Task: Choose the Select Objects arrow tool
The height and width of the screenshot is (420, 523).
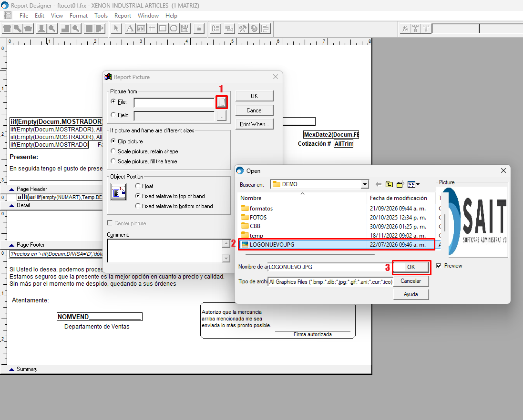Action: click(116, 29)
